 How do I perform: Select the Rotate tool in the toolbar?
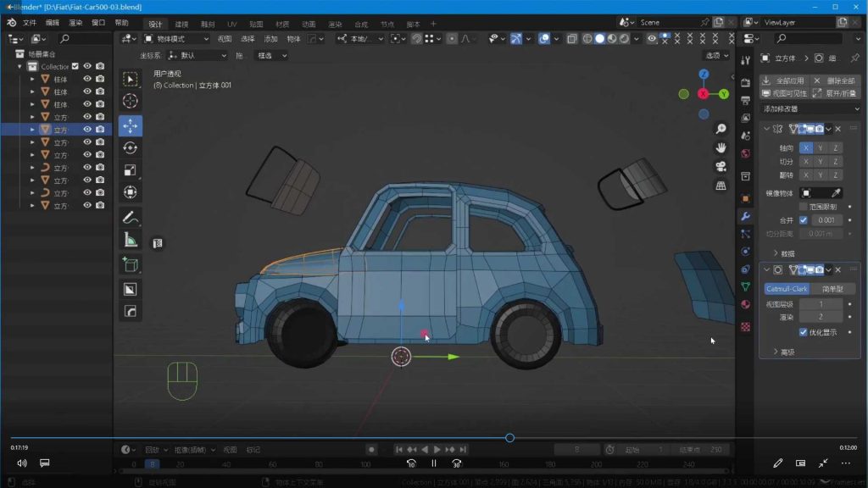coord(131,148)
